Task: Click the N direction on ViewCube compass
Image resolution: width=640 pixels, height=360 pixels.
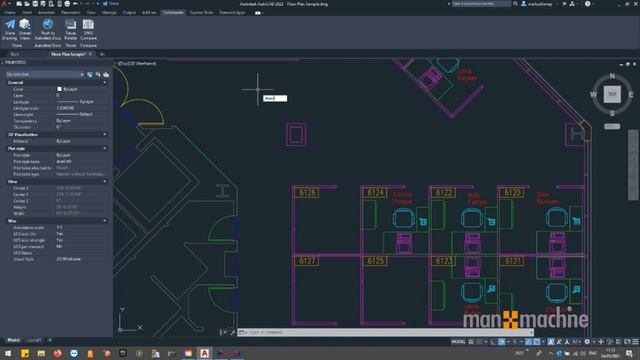Action: [612, 76]
